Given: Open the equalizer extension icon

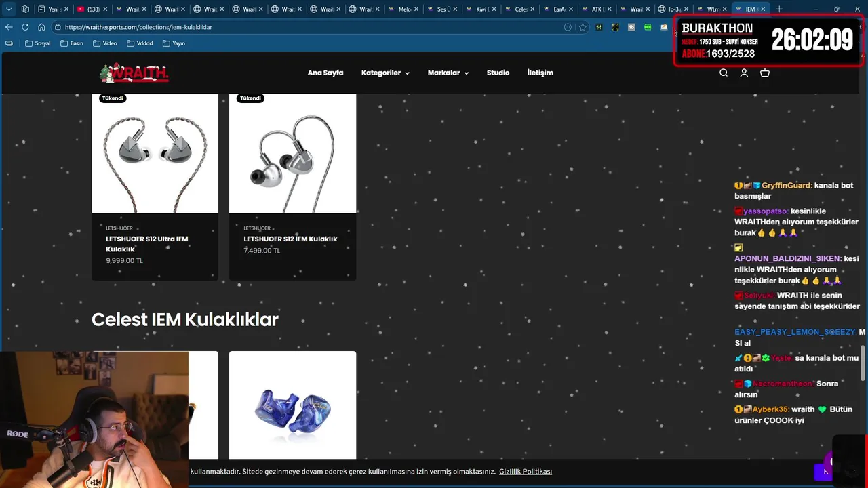Looking at the screenshot, I should 599,27.
